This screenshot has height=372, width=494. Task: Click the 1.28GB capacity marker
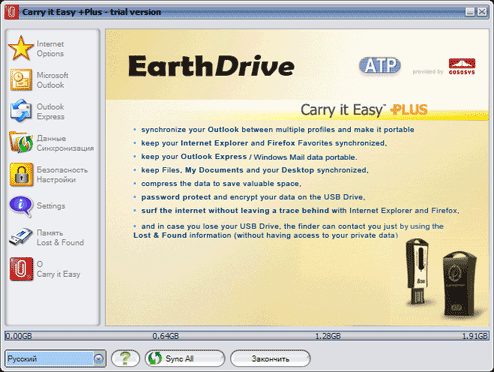coord(328,336)
